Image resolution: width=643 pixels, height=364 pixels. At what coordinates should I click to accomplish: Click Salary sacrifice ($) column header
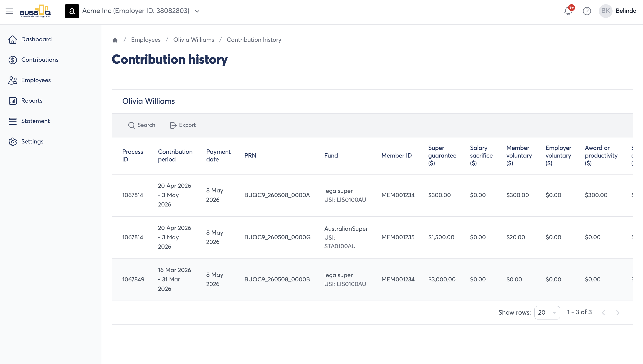tap(481, 156)
